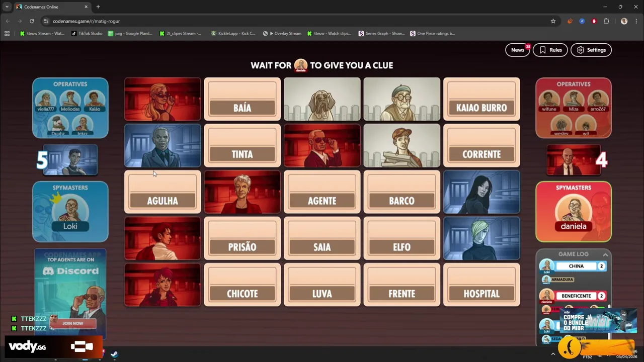Open Steam from the taskbar

pos(114,354)
